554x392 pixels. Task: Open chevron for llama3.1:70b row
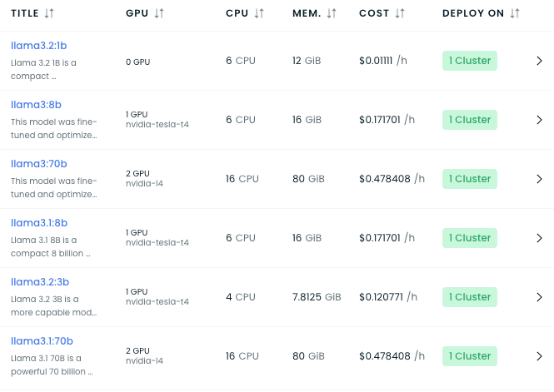[539, 356]
